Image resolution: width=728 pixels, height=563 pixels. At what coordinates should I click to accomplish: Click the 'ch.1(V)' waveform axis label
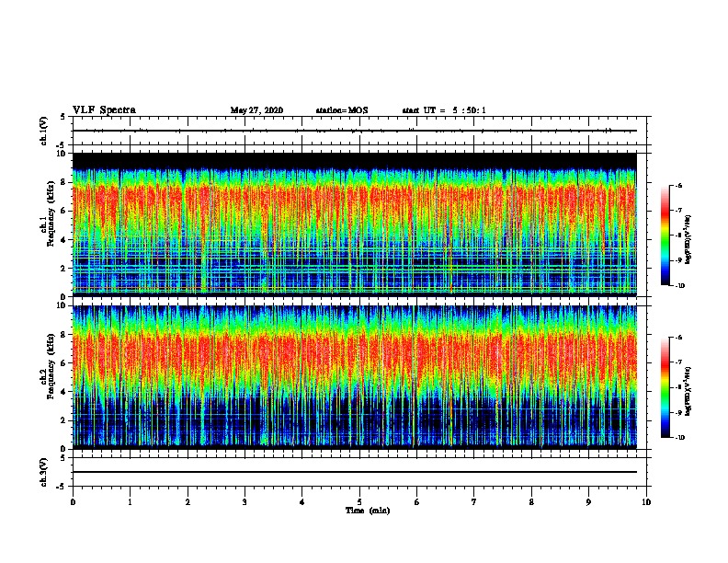44,131
